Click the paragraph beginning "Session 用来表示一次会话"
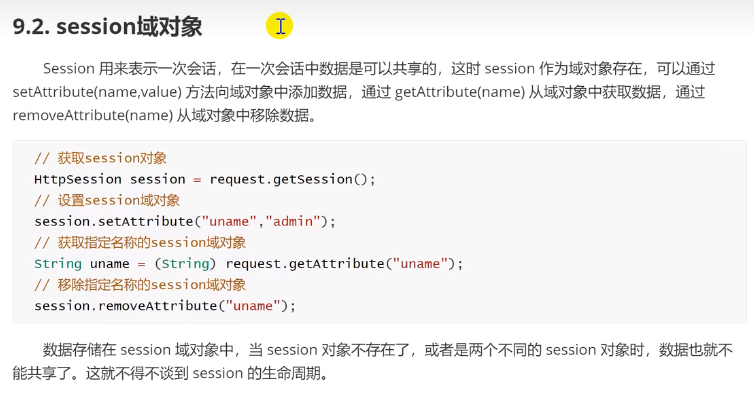This screenshot has width=754, height=402. (364, 92)
